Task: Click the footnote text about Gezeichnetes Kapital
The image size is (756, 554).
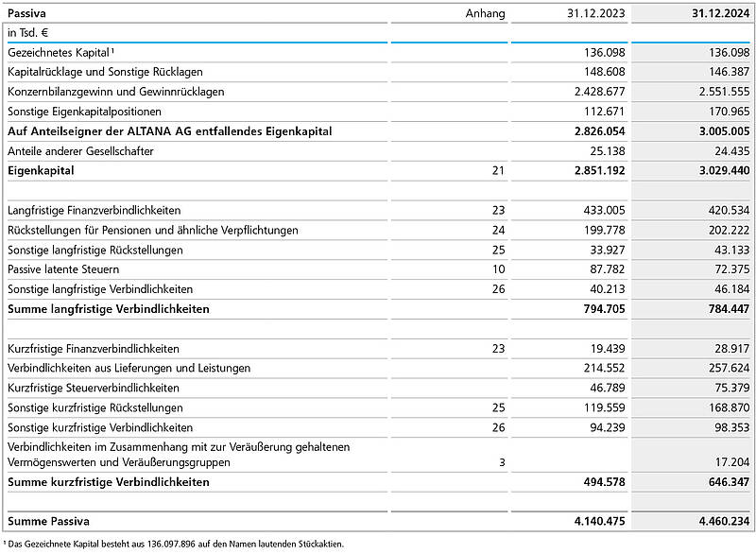Action: click(175, 544)
